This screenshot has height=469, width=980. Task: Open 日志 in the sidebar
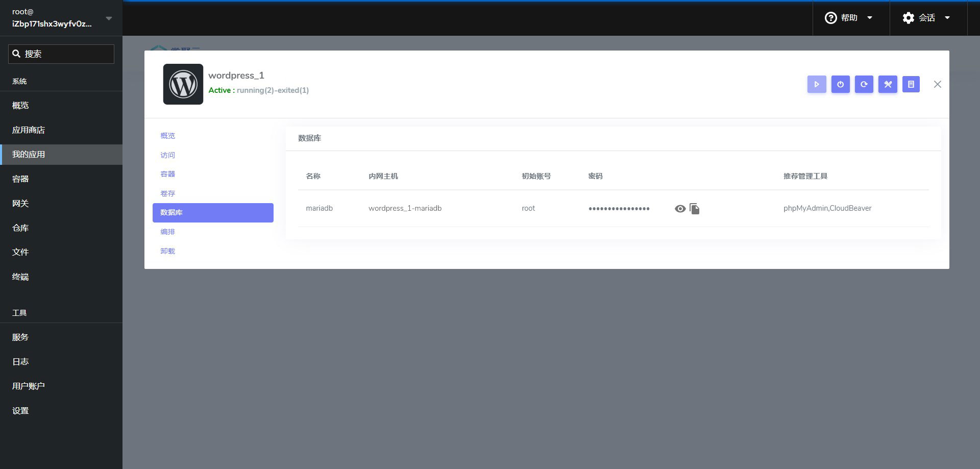[61, 362]
